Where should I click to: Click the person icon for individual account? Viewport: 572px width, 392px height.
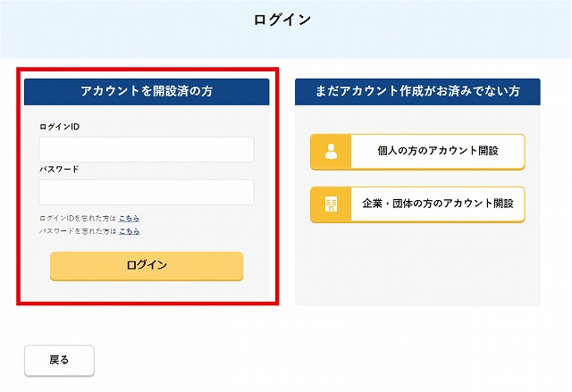tap(331, 151)
